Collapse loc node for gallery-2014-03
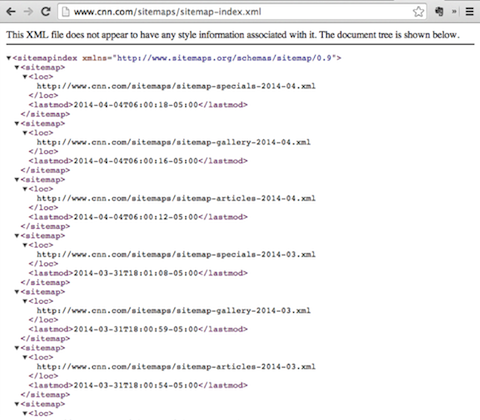The width and height of the screenshot is (480, 420). click(x=25, y=301)
